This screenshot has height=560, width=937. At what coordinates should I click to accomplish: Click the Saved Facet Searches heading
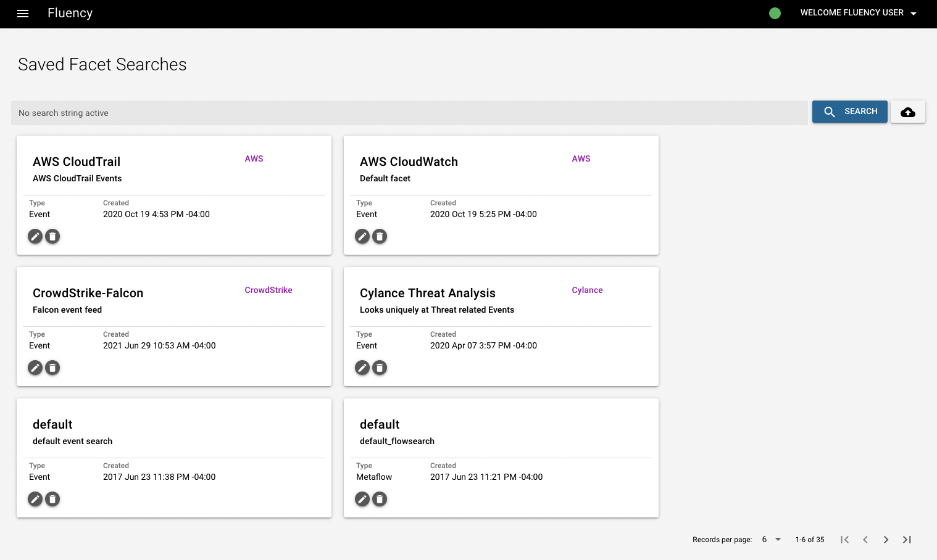(x=102, y=64)
